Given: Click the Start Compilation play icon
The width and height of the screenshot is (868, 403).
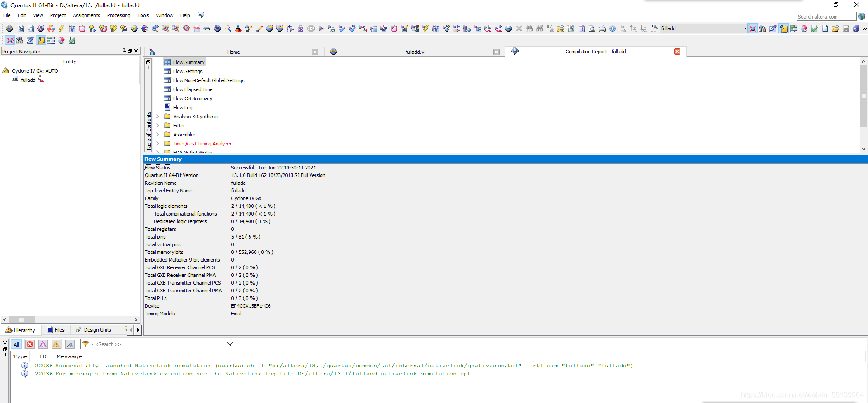Looking at the screenshot, I should coord(321,28).
